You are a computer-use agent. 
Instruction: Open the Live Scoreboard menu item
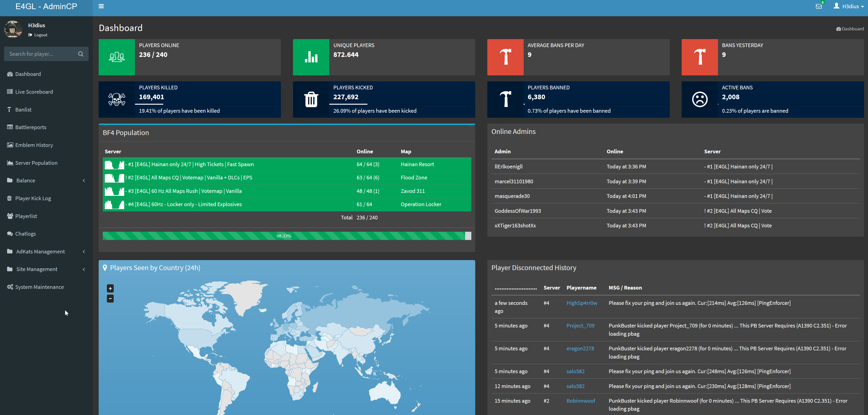click(x=34, y=91)
